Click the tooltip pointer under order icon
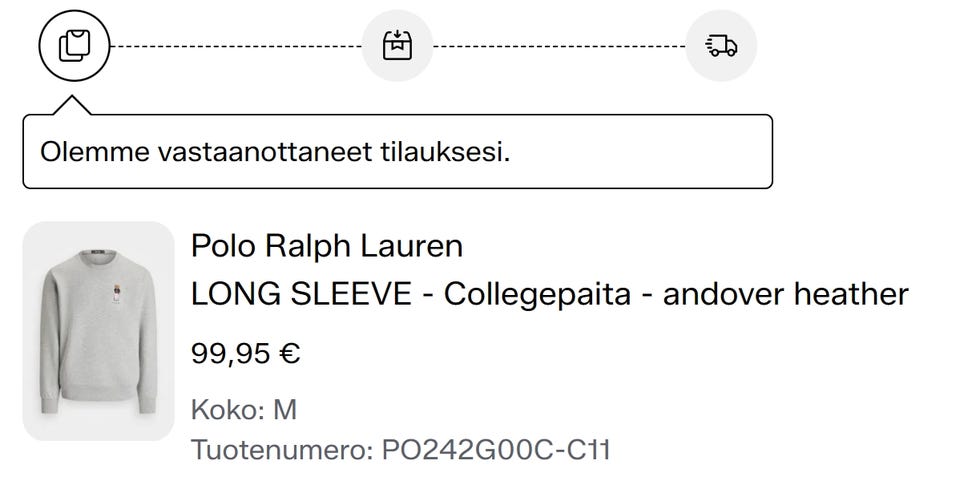The image size is (960, 493). [x=72, y=105]
